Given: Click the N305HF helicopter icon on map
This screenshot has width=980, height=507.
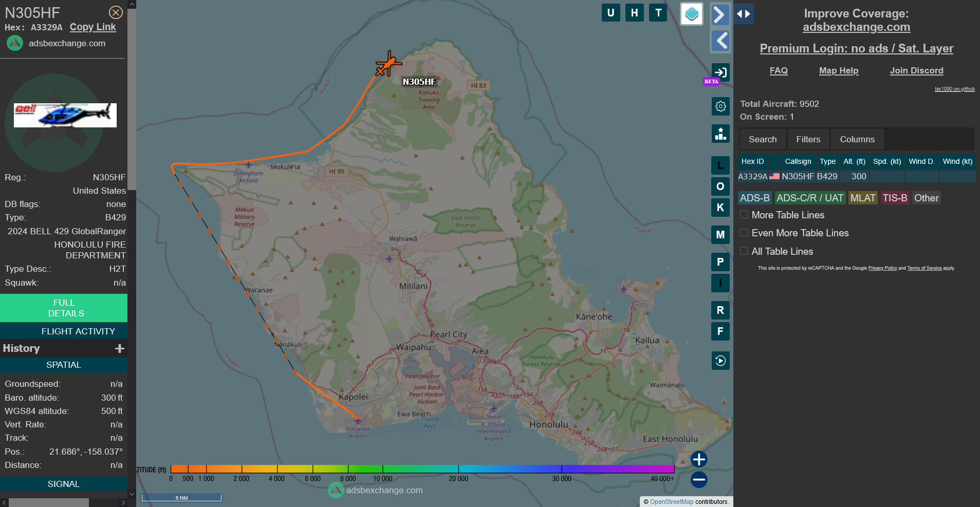Looking at the screenshot, I should [x=389, y=64].
